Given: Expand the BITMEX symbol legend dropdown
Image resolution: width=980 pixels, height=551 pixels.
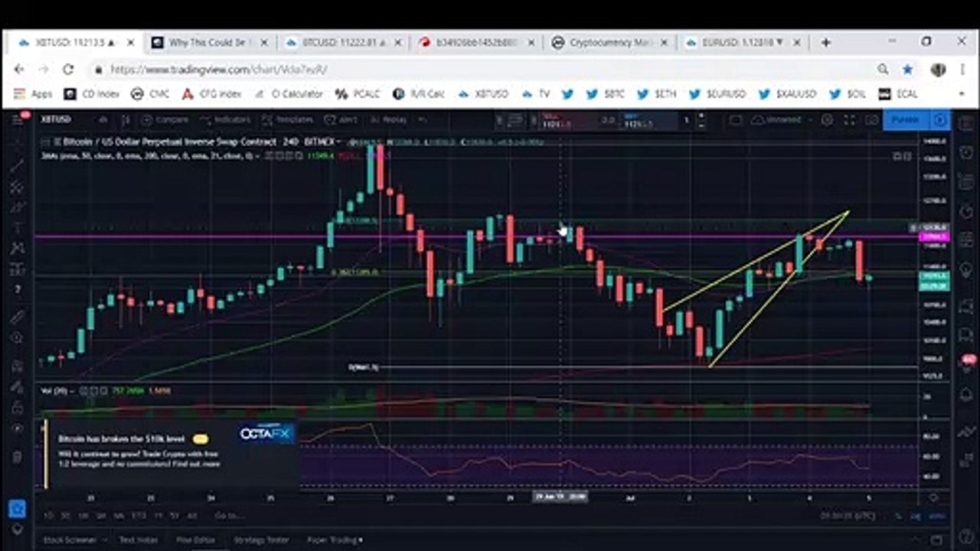Looking at the screenshot, I should point(338,142).
